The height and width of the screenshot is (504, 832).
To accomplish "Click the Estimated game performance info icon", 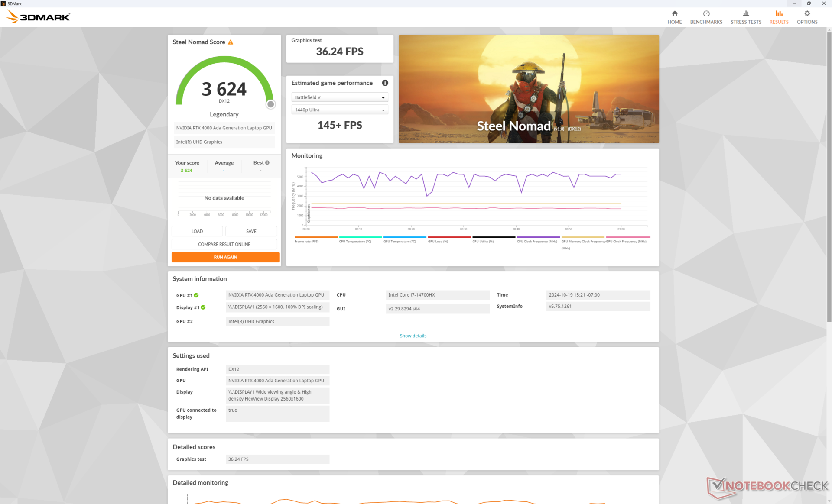I will 385,83.
